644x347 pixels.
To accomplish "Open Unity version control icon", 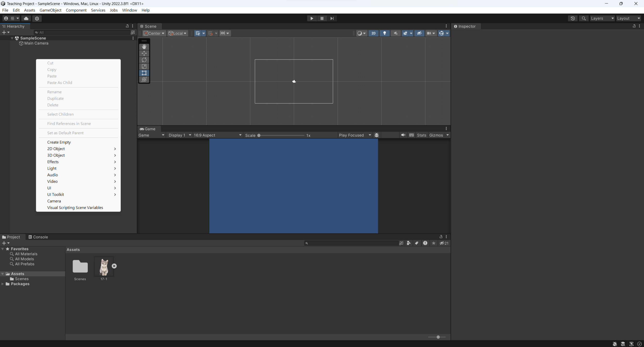I will point(37,18).
